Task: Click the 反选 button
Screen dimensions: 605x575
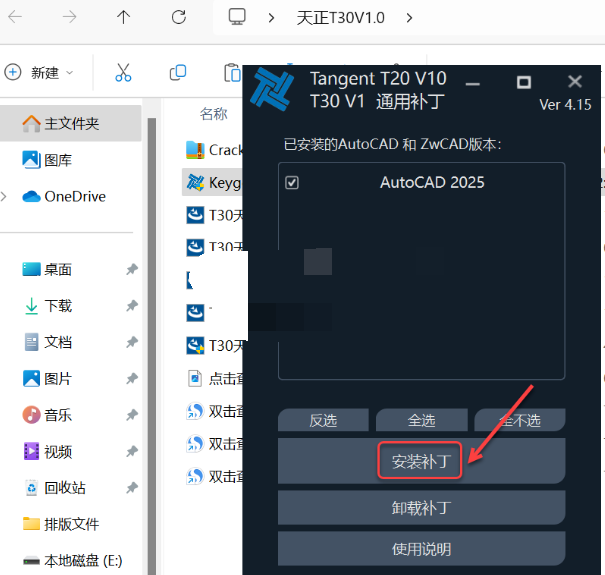Action: (323, 420)
